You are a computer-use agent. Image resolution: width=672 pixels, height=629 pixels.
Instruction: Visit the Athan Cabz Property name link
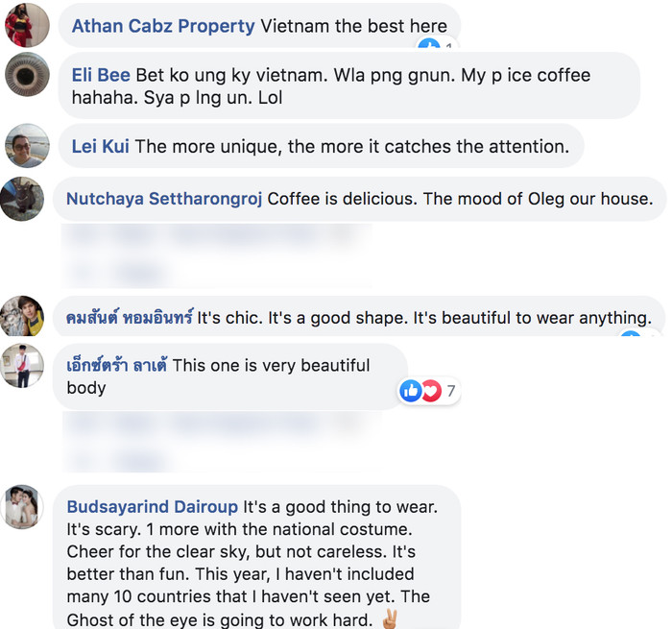point(164,27)
